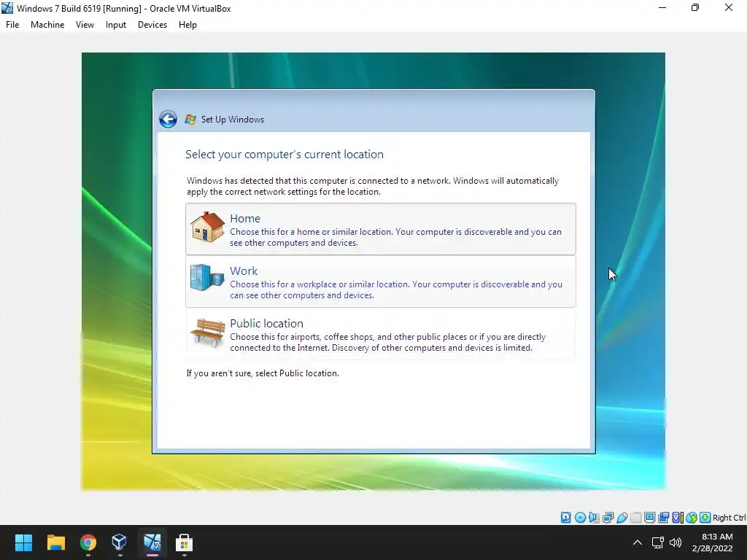Open the Windows Start button on taskbar
The image size is (747, 560).
pyautogui.click(x=23, y=542)
